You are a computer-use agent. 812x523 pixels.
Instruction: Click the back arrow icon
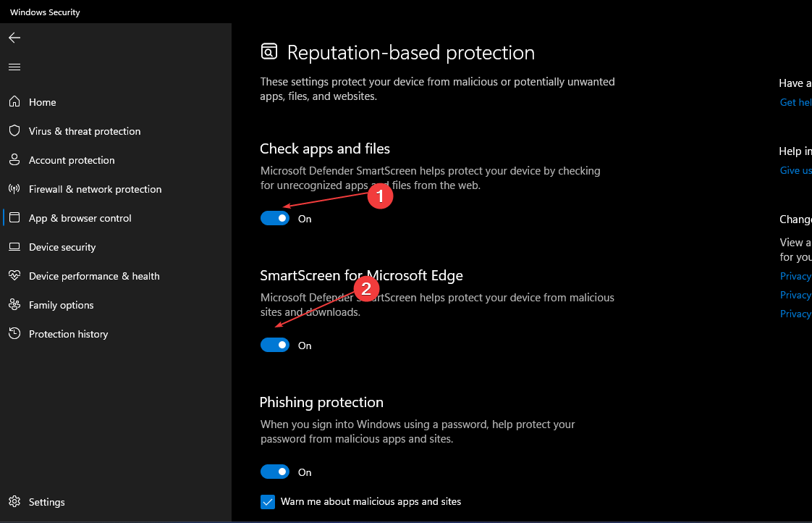(x=14, y=38)
